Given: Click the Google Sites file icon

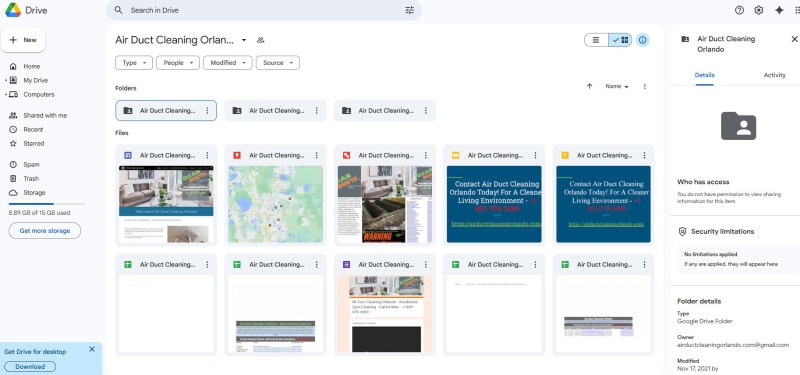Looking at the screenshot, I should coord(128,155).
